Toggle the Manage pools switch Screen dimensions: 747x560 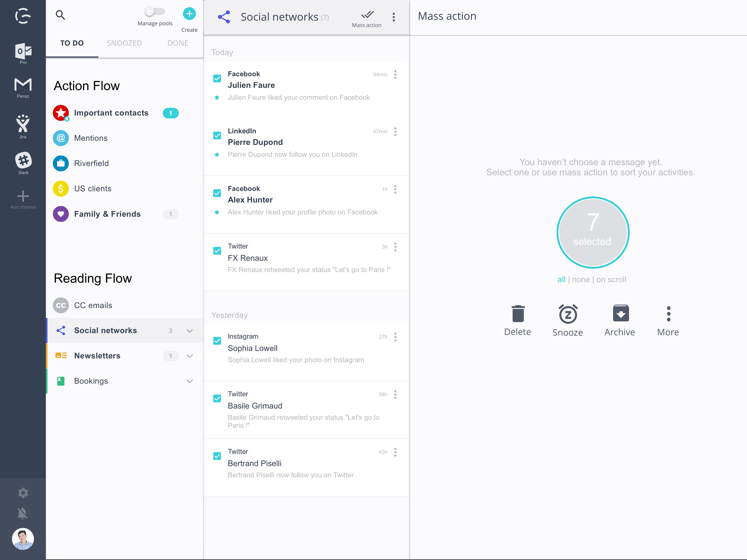coord(154,12)
